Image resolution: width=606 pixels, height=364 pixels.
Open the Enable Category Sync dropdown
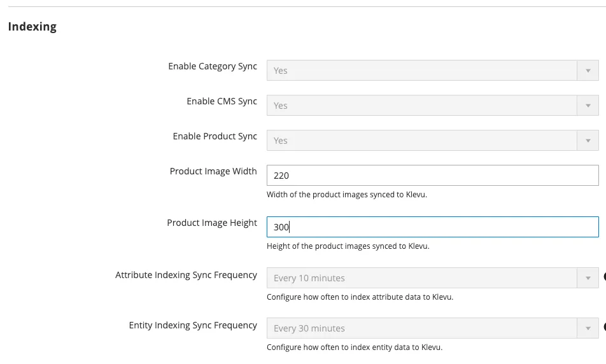click(432, 71)
